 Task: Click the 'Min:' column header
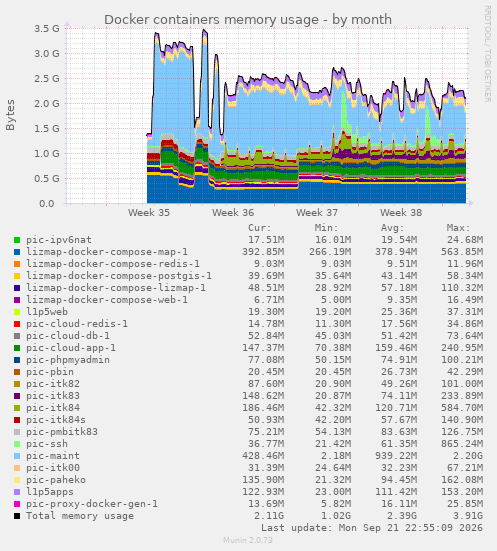point(326,228)
